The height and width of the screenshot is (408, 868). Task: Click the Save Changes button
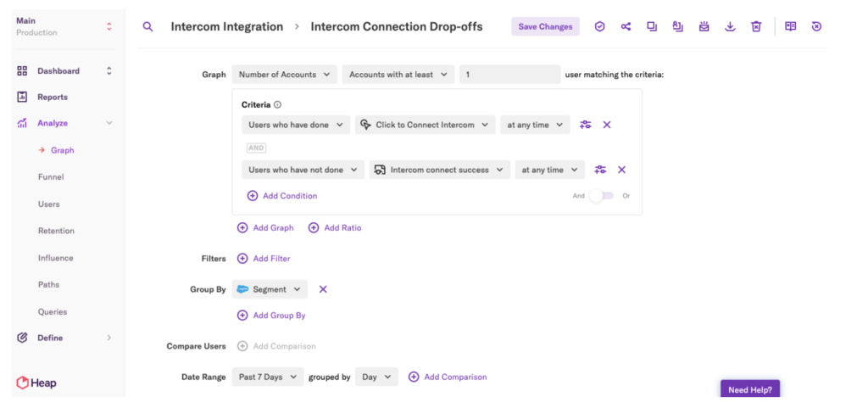pyautogui.click(x=545, y=26)
